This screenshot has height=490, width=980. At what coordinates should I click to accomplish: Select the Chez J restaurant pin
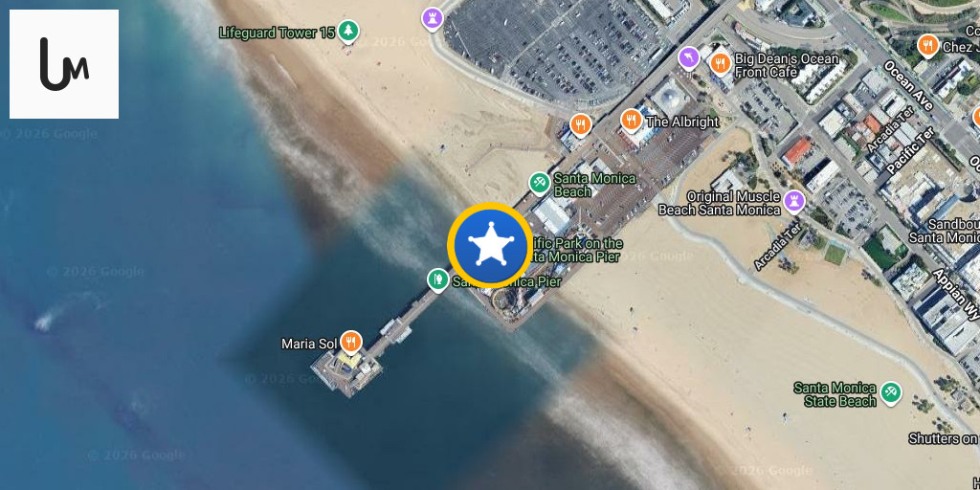click(928, 46)
